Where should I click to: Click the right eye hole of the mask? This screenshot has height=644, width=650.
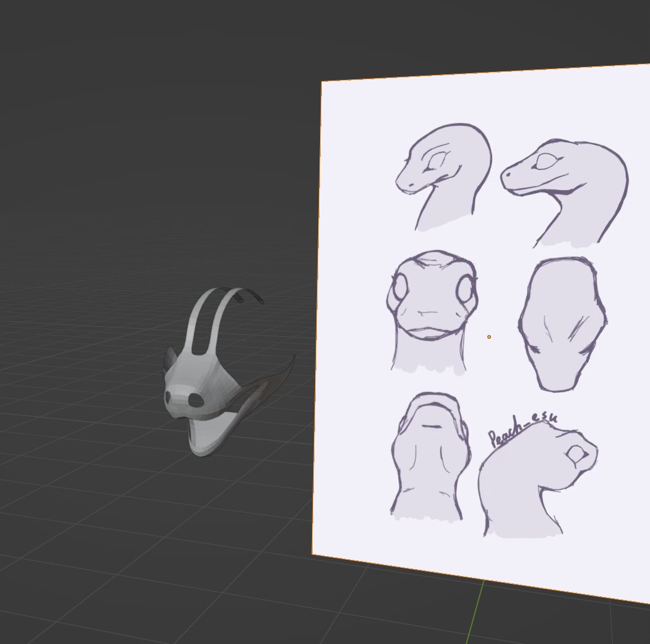(x=196, y=400)
